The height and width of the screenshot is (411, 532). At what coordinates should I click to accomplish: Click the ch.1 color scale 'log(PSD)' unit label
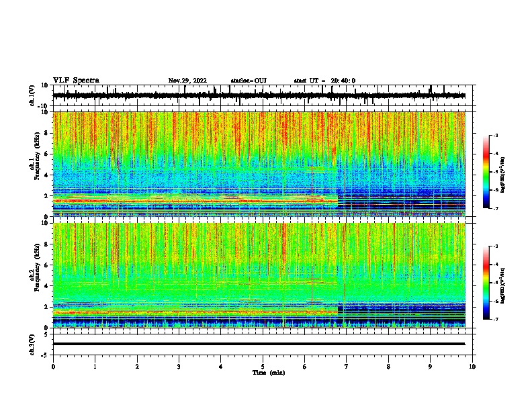503,175
